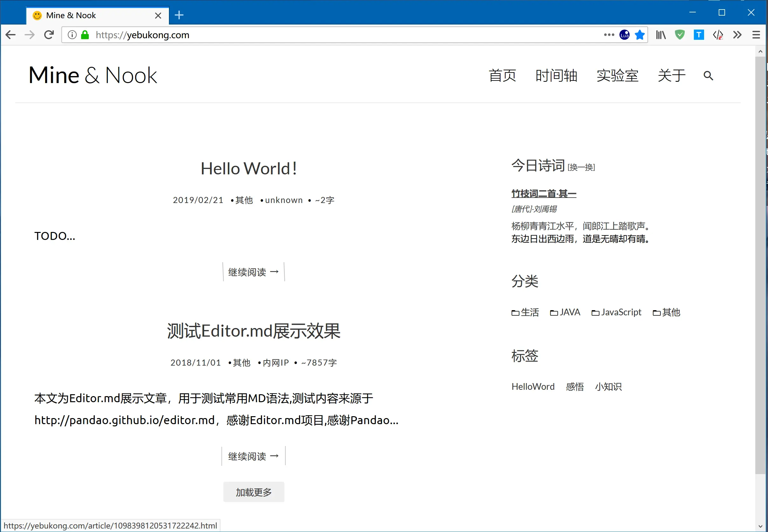Close the Mine & Nook tab
Screen dimensions: 768x532
click(x=158, y=15)
